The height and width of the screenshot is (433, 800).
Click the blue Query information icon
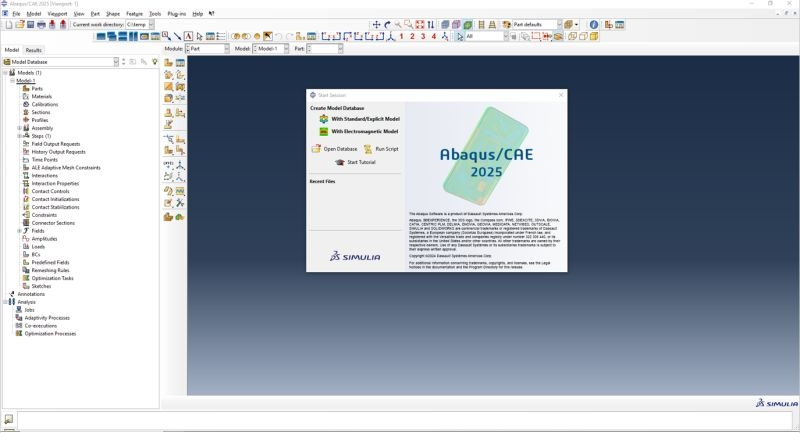(x=594, y=24)
